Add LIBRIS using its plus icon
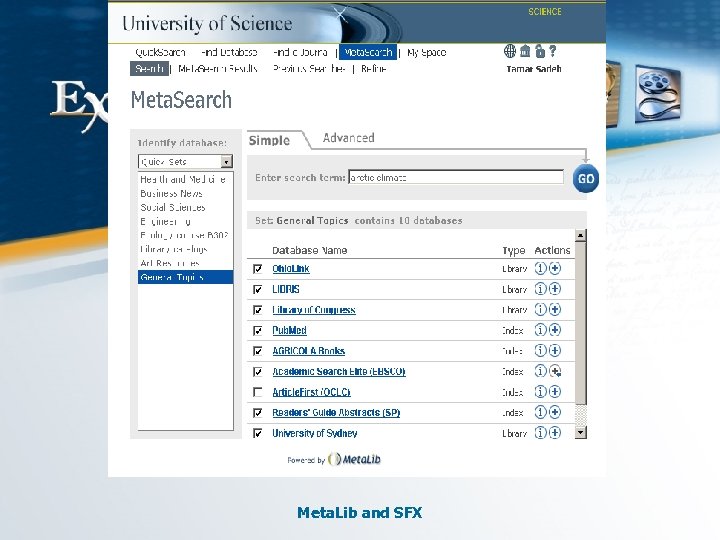The height and width of the screenshot is (540, 720). click(555, 289)
